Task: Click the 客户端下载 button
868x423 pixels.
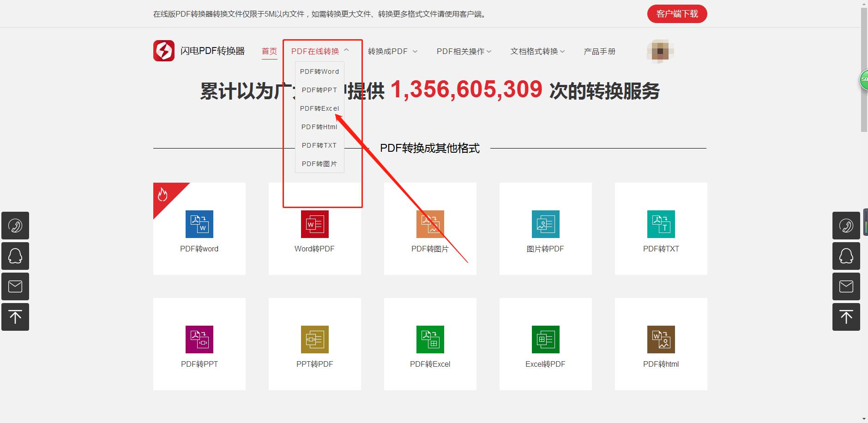Action: (x=677, y=14)
